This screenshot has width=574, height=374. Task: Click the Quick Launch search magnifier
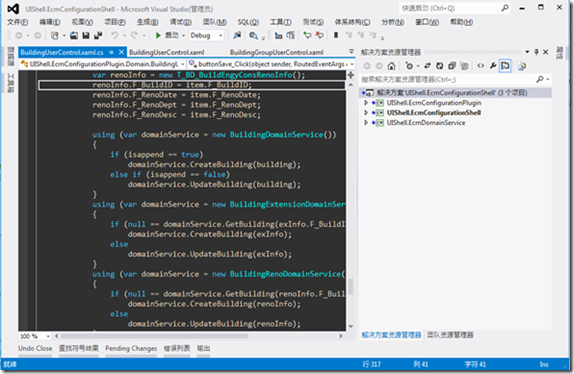click(505, 8)
